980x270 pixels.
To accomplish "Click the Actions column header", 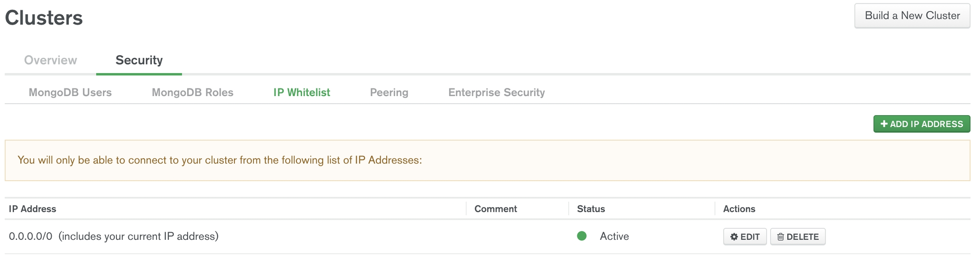I will point(739,209).
